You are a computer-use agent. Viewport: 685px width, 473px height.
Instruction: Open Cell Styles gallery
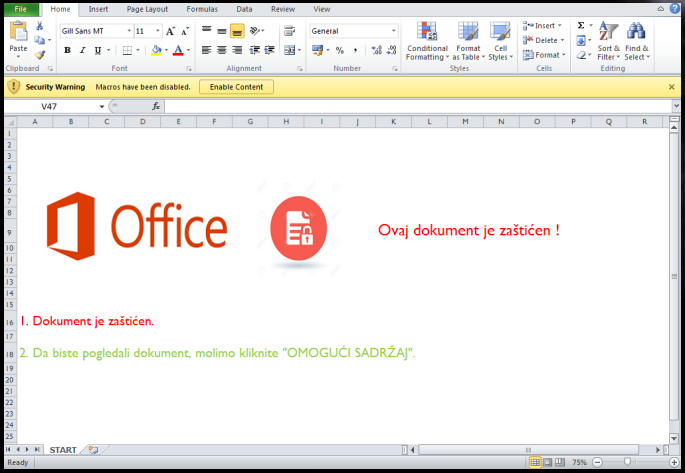500,41
